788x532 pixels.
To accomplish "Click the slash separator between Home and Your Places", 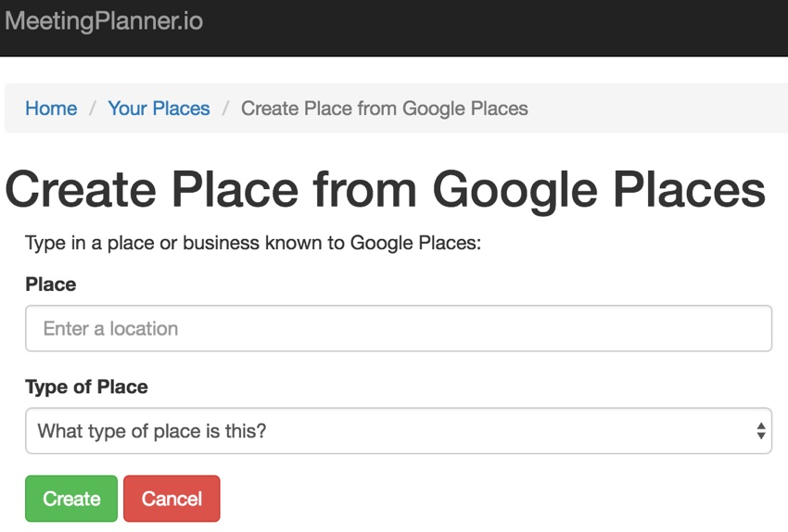I will tap(93, 108).
